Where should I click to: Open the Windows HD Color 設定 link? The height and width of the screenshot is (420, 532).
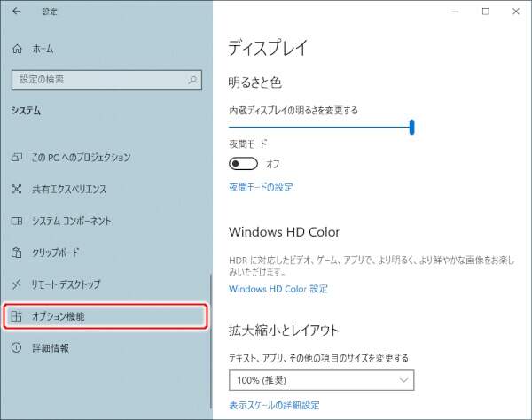pos(278,289)
